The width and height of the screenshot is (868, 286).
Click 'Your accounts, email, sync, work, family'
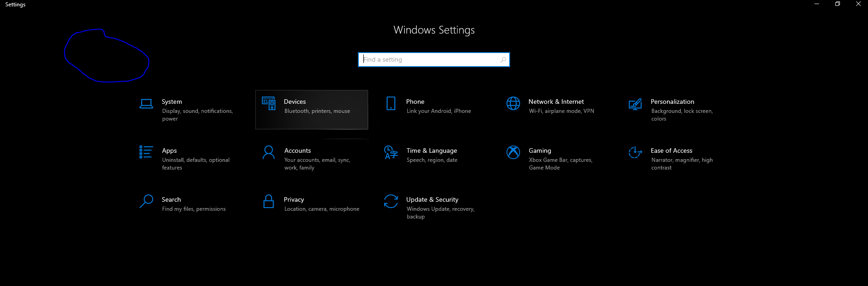click(x=317, y=164)
